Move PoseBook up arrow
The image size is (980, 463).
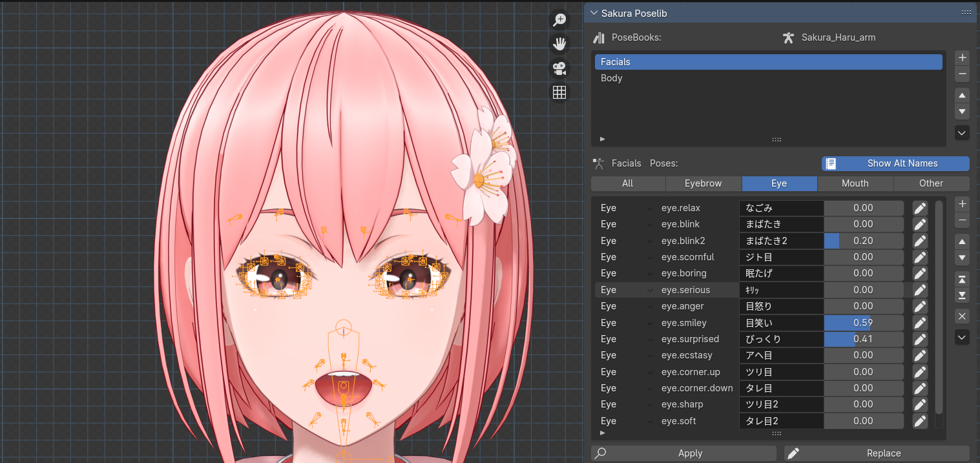(x=962, y=96)
